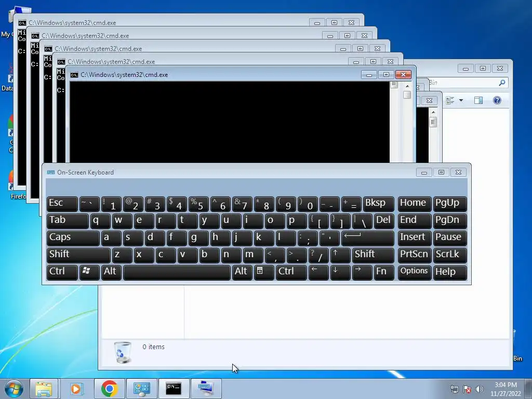This screenshot has width=532, height=399.
Task: Toggle the Fn key on keyboard
Action: click(384, 273)
